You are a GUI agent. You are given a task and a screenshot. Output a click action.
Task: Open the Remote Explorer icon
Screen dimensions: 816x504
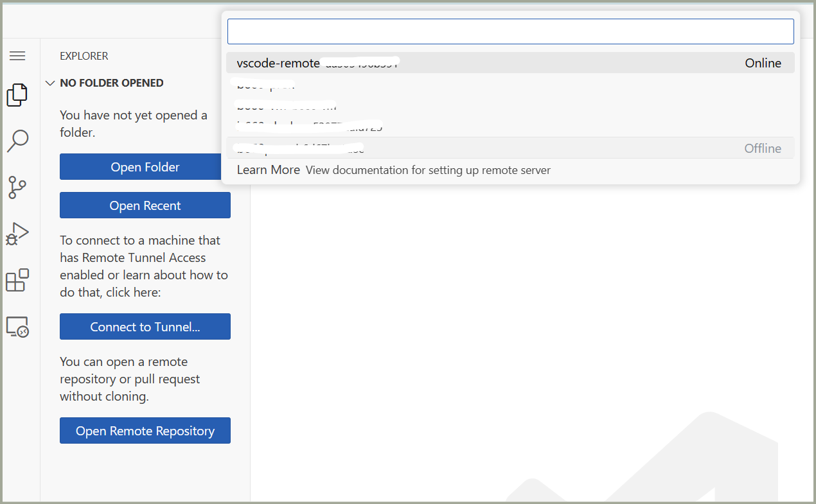point(17,327)
